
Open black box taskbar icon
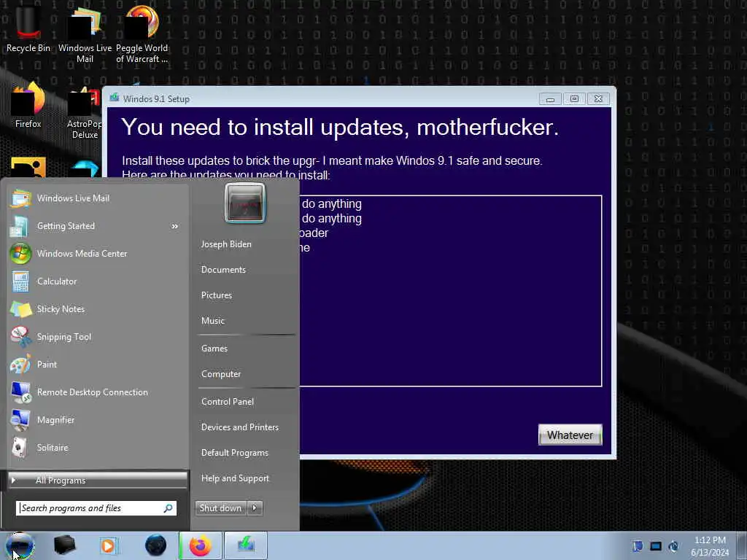tap(64, 545)
